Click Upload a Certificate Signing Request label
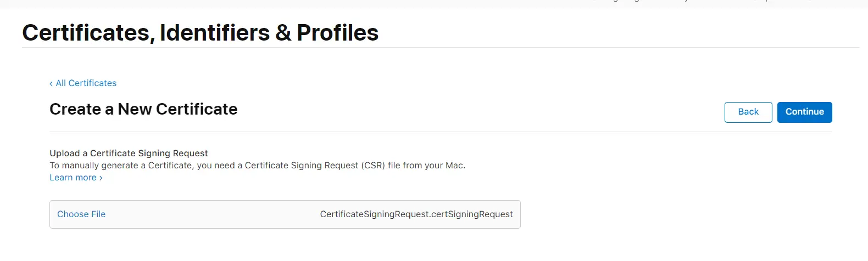The height and width of the screenshot is (261, 868). coord(129,154)
